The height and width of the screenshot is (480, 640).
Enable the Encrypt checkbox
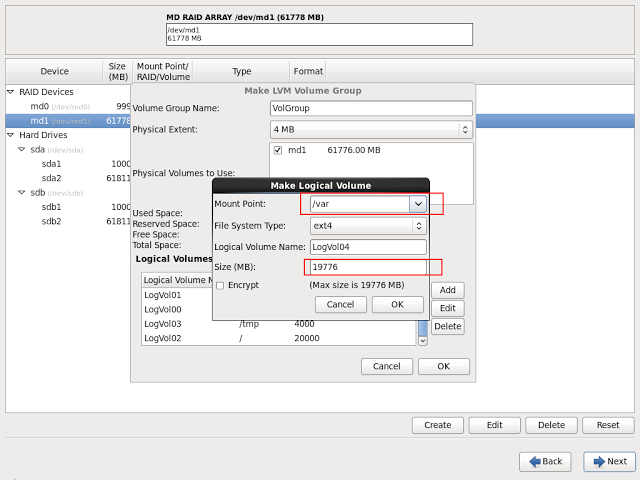(220, 285)
